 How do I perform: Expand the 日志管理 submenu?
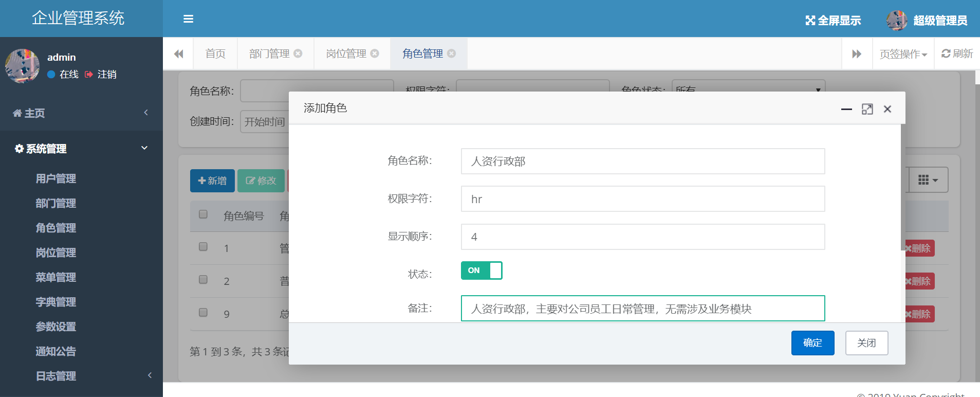coord(81,376)
